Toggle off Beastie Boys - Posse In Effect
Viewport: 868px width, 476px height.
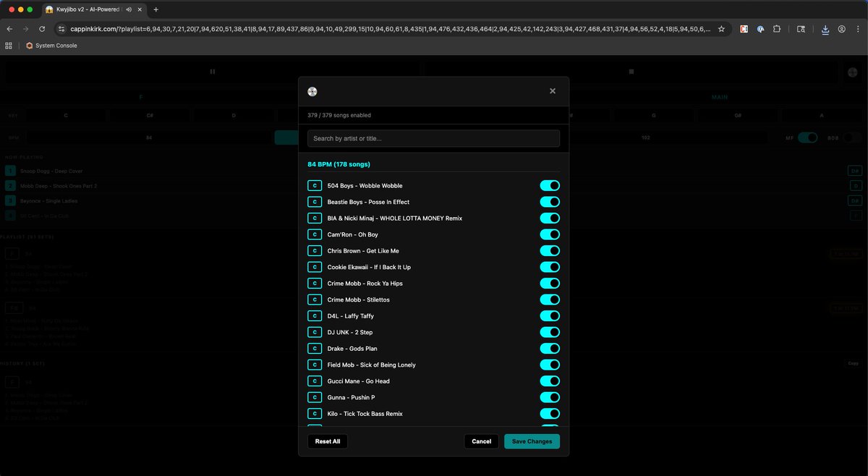(x=550, y=202)
